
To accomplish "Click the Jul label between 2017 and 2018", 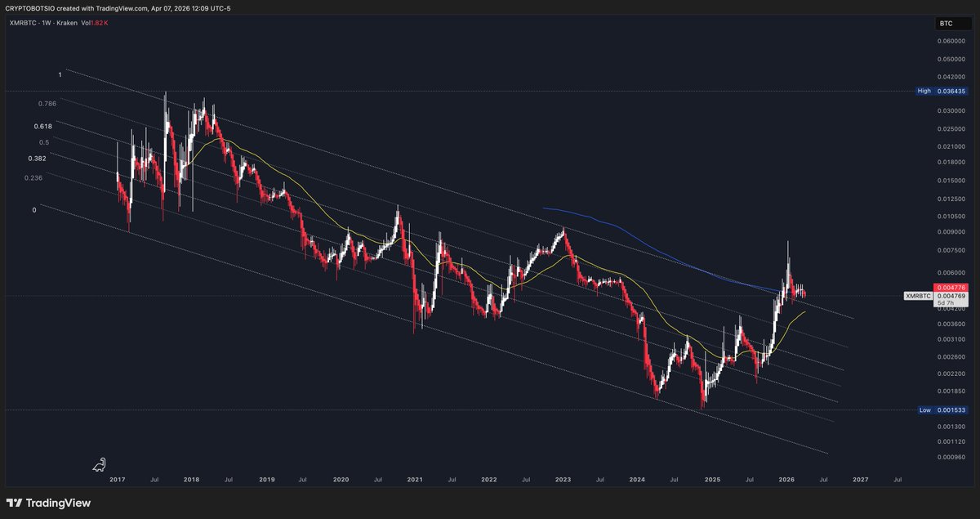I will point(154,481).
